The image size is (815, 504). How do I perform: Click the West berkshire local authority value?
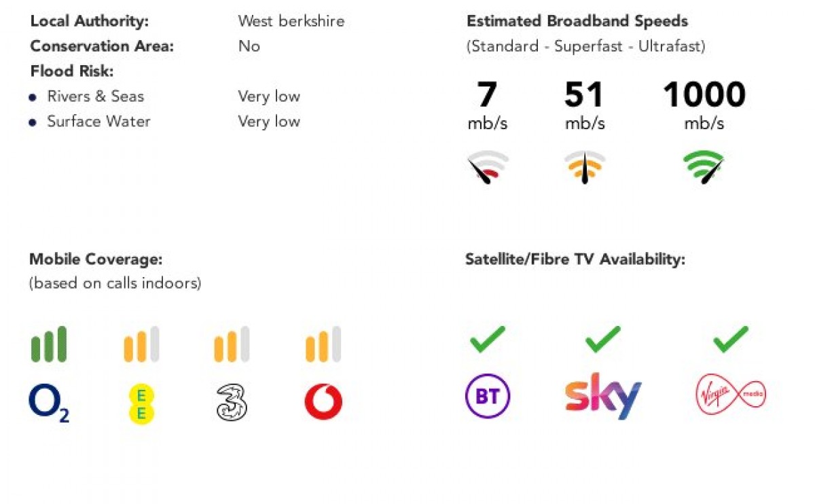[x=291, y=21]
